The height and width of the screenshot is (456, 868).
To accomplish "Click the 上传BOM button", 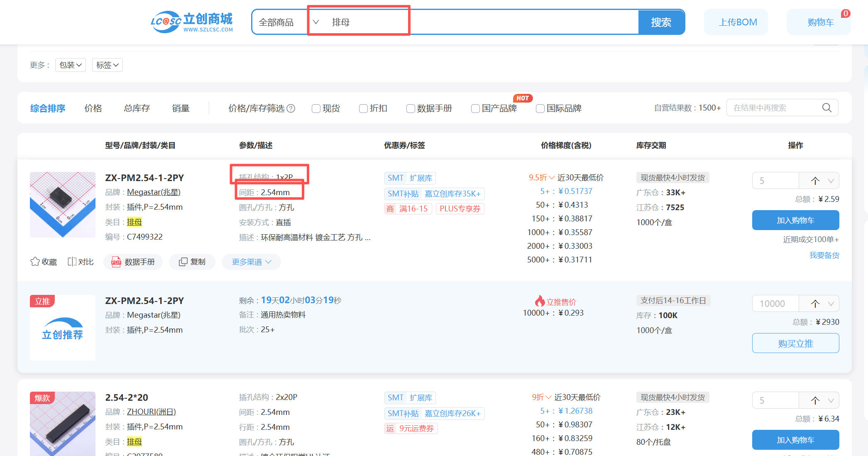I will (x=738, y=22).
